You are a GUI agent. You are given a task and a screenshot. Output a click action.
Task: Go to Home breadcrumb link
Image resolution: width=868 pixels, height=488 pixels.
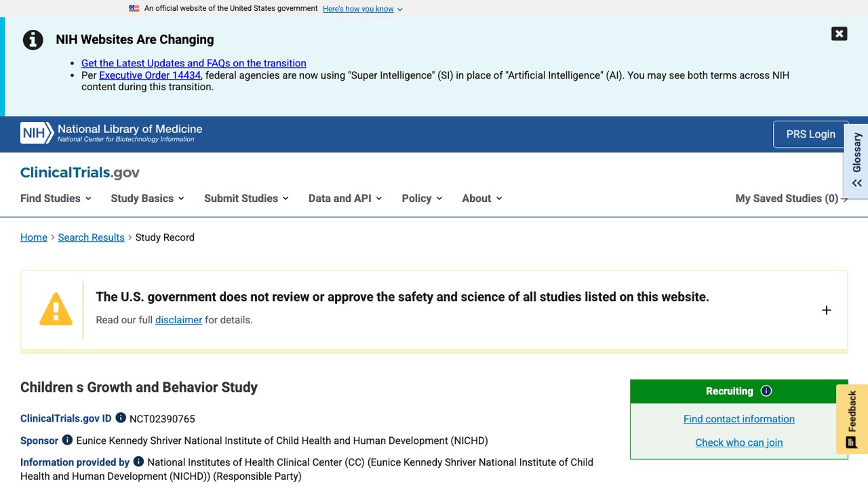[34, 237]
